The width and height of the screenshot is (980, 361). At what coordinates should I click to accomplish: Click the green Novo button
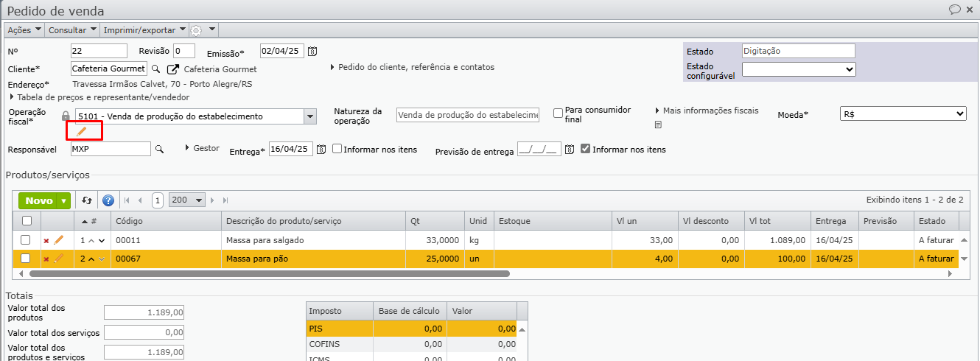39,200
